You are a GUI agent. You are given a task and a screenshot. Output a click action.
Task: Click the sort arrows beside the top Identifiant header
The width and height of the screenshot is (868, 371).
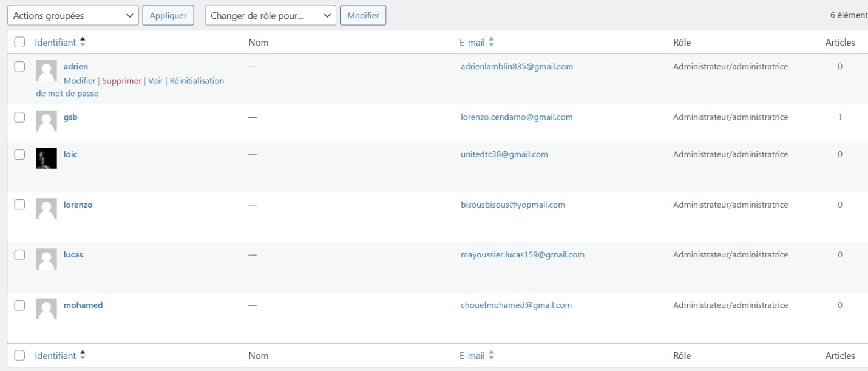(83, 42)
